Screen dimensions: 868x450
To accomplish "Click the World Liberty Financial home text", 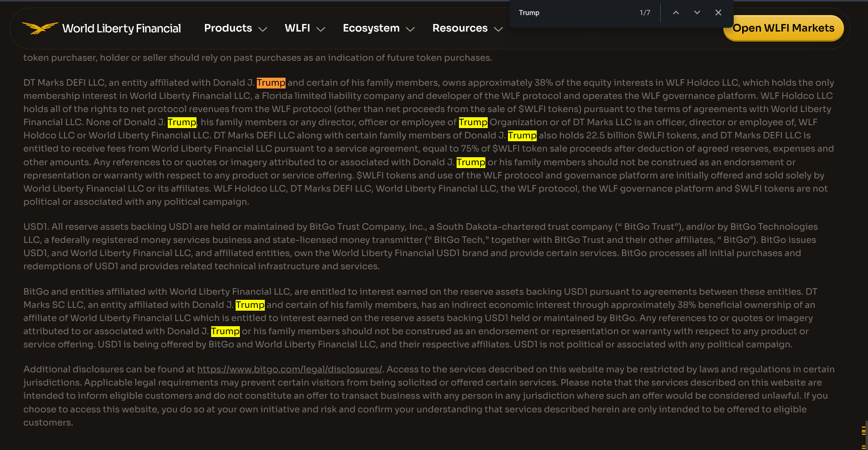I will tap(122, 29).
